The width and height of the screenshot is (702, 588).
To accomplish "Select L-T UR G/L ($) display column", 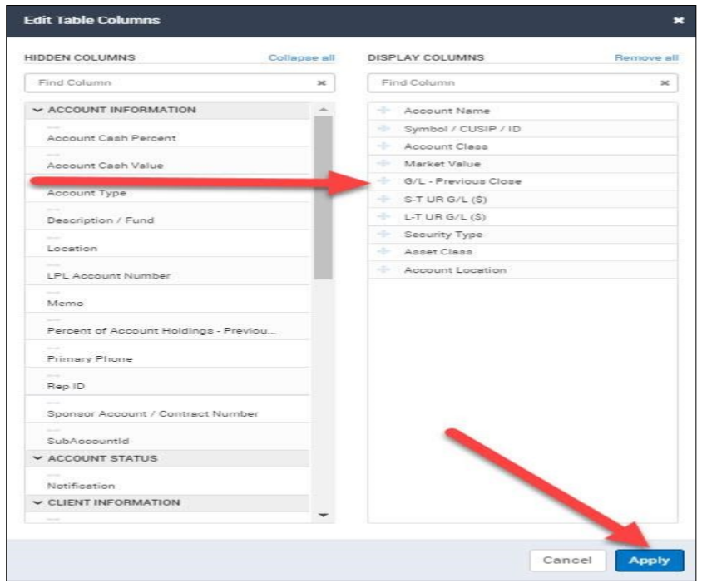I will (x=523, y=217).
